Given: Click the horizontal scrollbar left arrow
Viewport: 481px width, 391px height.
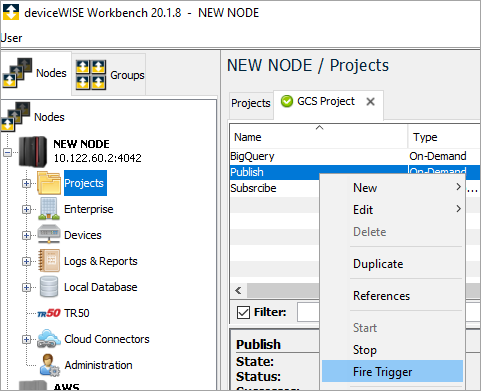Looking at the screenshot, I should click(238, 290).
